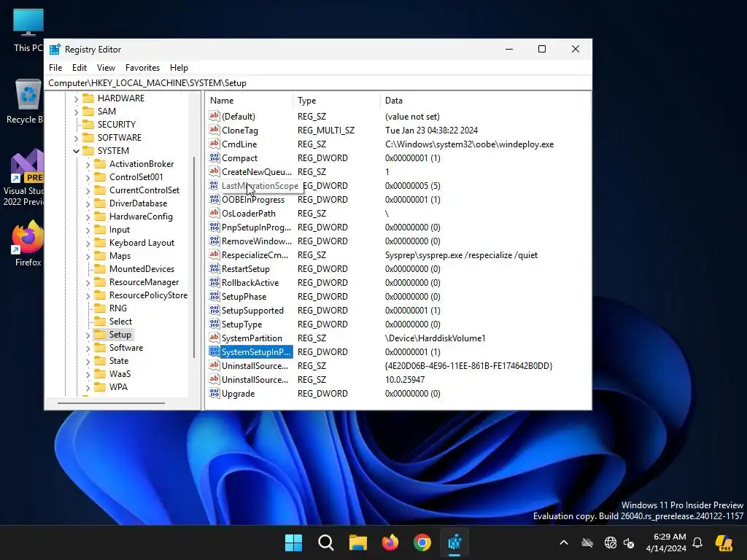Launch Firefox from the taskbar
This screenshot has width=747, height=560.
390,542
